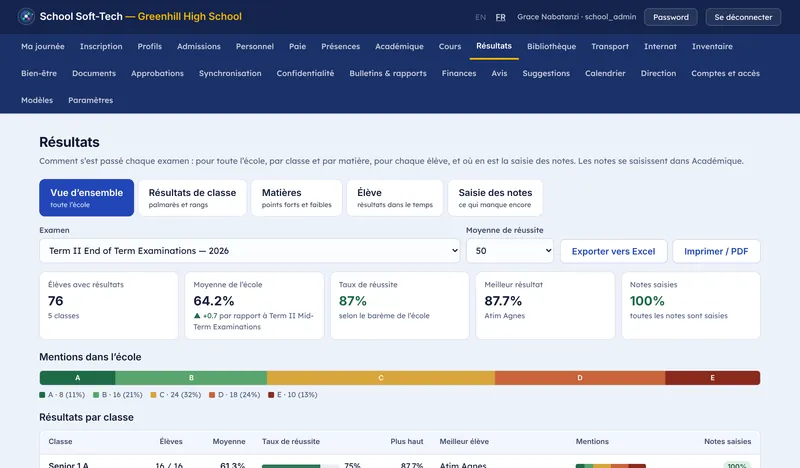The image size is (800, 468).
Task: Click Se déconnecter to log out
Action: point(743,17)
